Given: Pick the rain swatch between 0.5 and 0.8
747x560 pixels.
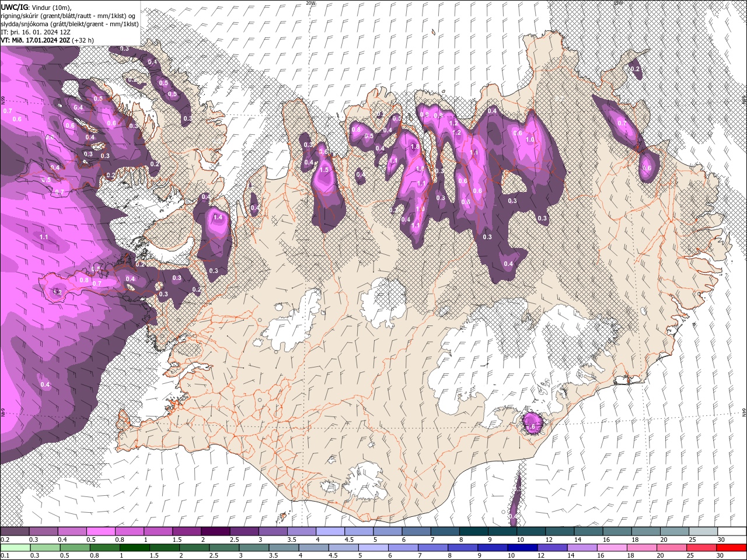Looking at the screenshot, I should click(x=74, y=548).
